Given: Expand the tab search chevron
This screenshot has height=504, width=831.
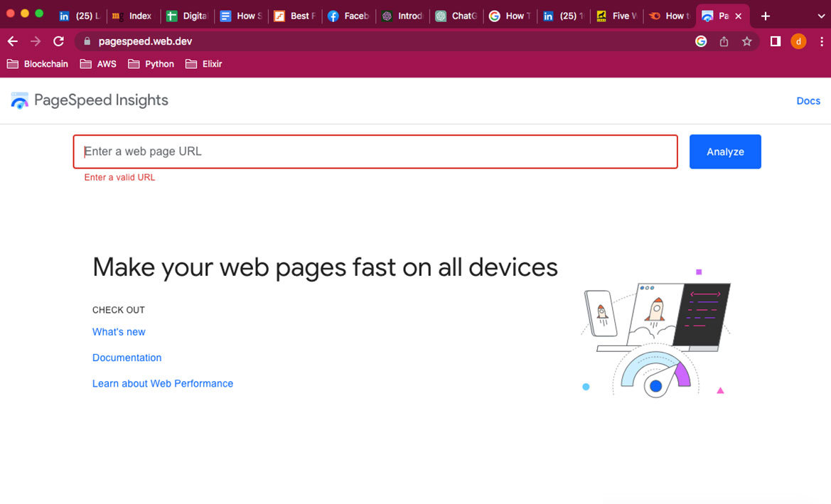Looking at the screenshot, I should coord(821,16).
